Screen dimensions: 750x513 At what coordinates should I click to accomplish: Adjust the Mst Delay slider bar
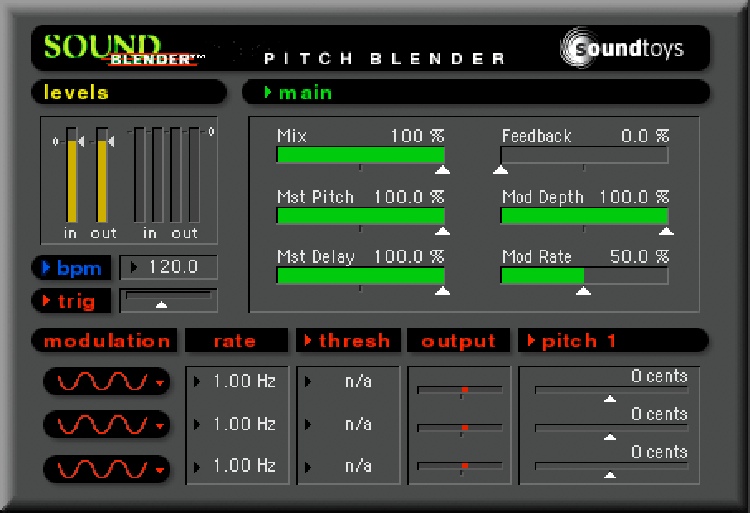pos(361,276)
